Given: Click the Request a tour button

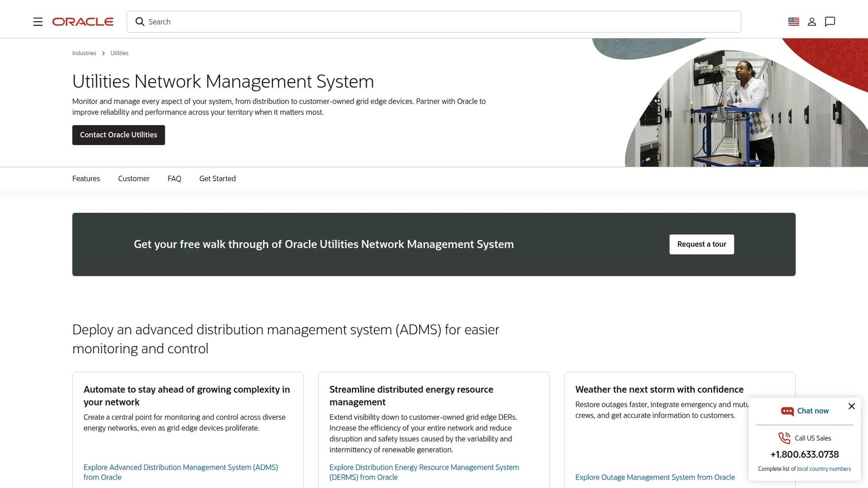Looking at the screenshot, I should pyautogui.click(x=702, y=244).
